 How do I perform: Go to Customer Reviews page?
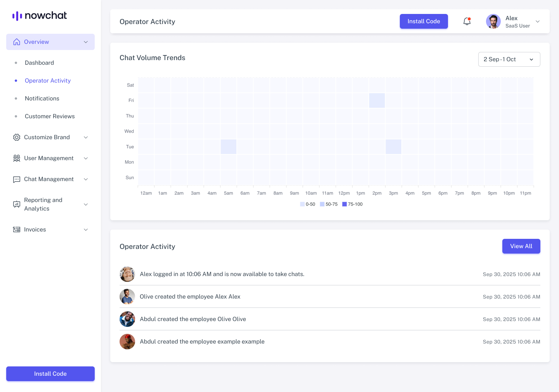pos(50,116)
